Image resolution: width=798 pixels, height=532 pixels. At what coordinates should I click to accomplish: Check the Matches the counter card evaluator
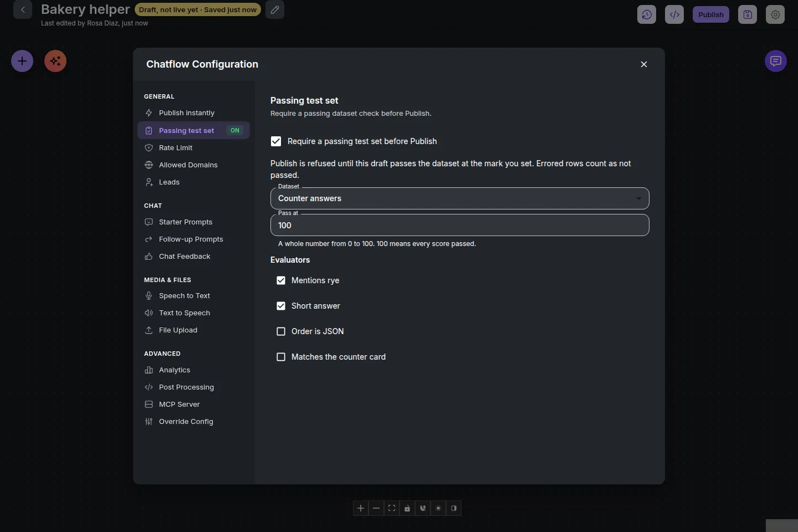281,357
